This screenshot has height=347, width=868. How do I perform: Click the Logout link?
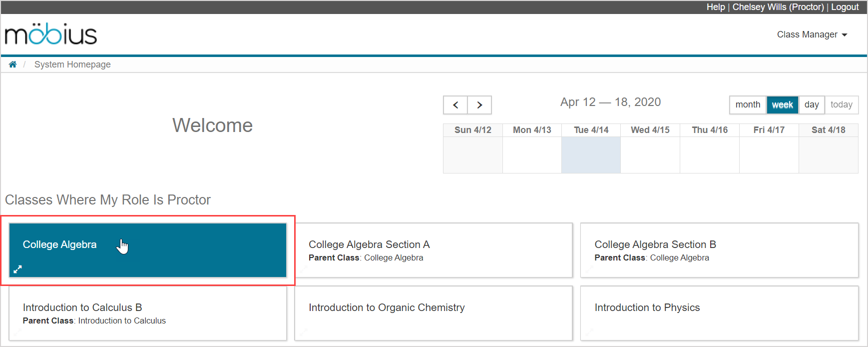(x=845, y=7)
